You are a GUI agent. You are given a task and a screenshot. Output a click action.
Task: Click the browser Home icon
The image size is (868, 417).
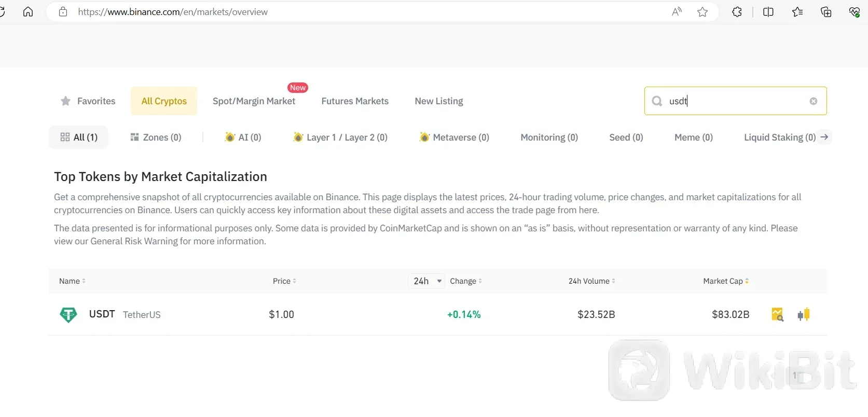coord(28,12)
